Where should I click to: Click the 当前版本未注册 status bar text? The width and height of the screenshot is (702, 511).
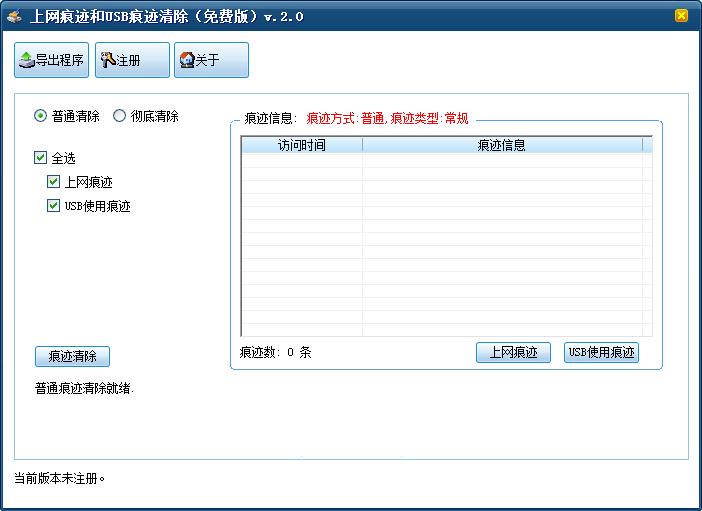(60, 478)
